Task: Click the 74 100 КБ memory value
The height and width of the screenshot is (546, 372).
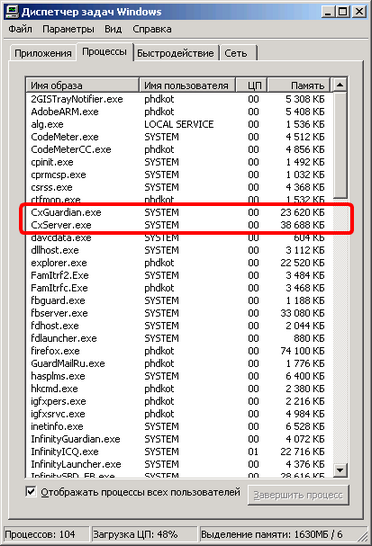Action: pos(302,351)
